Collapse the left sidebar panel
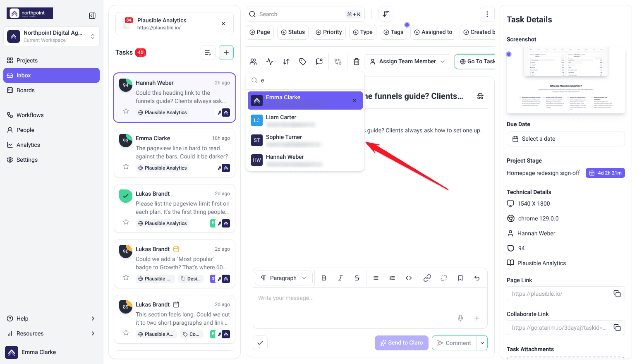637x364 pixels. click(92, 16)
